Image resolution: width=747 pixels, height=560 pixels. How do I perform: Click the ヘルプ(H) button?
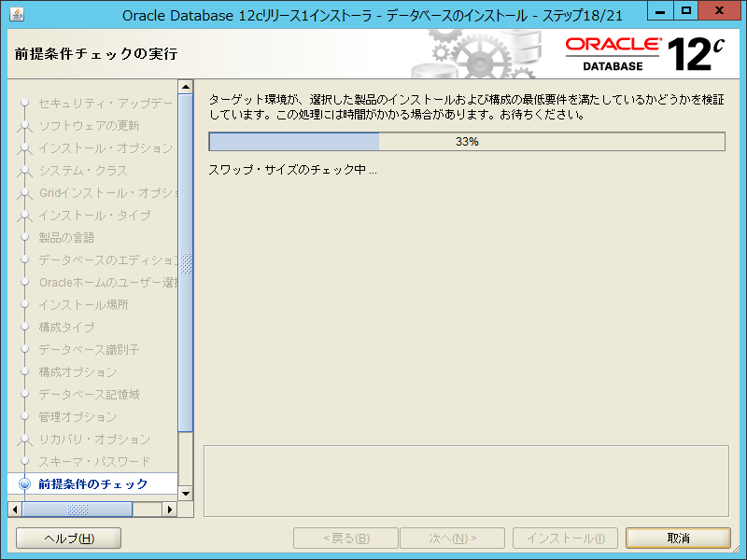69,539
